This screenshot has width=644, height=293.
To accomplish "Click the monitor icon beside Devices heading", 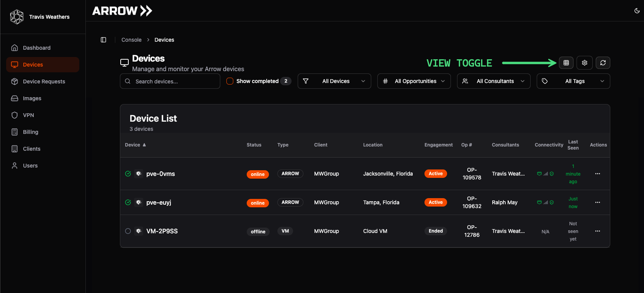I will (x=125, y=63).
